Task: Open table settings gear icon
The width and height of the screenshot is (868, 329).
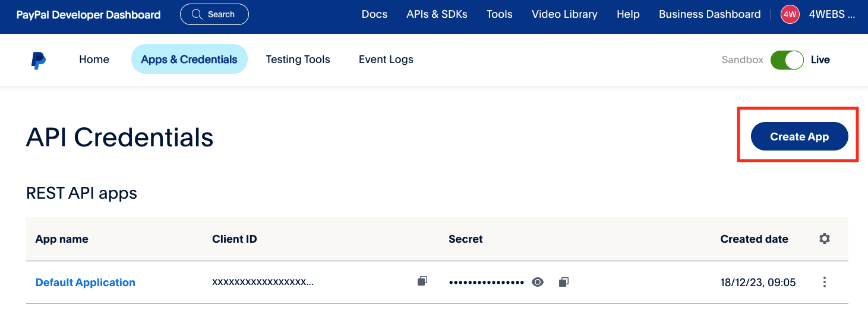Action: pyautogui.click(x=825, y=239)
